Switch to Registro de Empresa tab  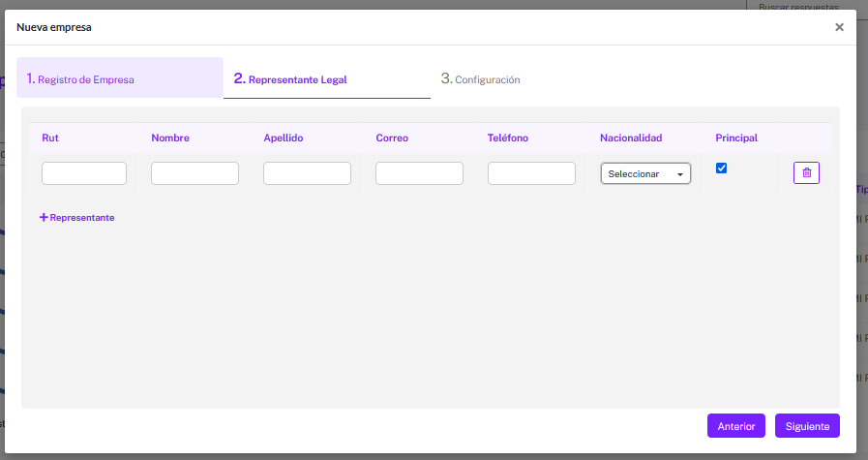pyautogui.click(x=119, y=78)
